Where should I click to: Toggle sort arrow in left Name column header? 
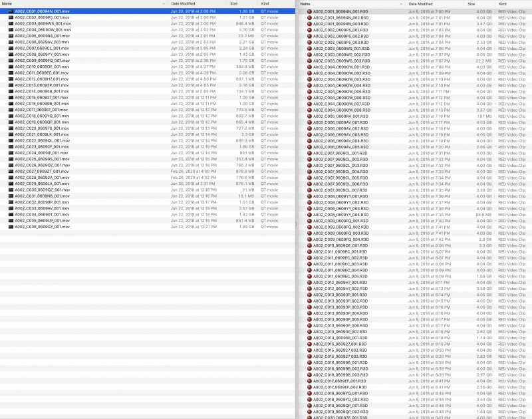[x=163, y=4]
